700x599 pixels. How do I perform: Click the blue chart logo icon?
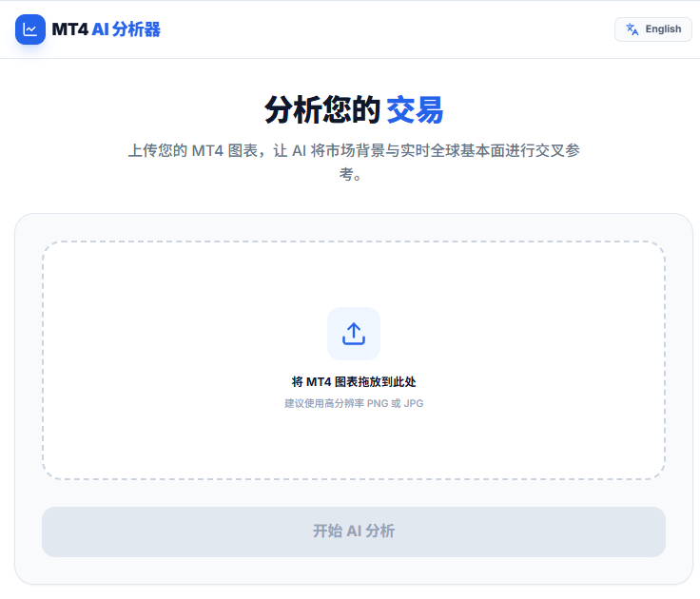(30, 29)
